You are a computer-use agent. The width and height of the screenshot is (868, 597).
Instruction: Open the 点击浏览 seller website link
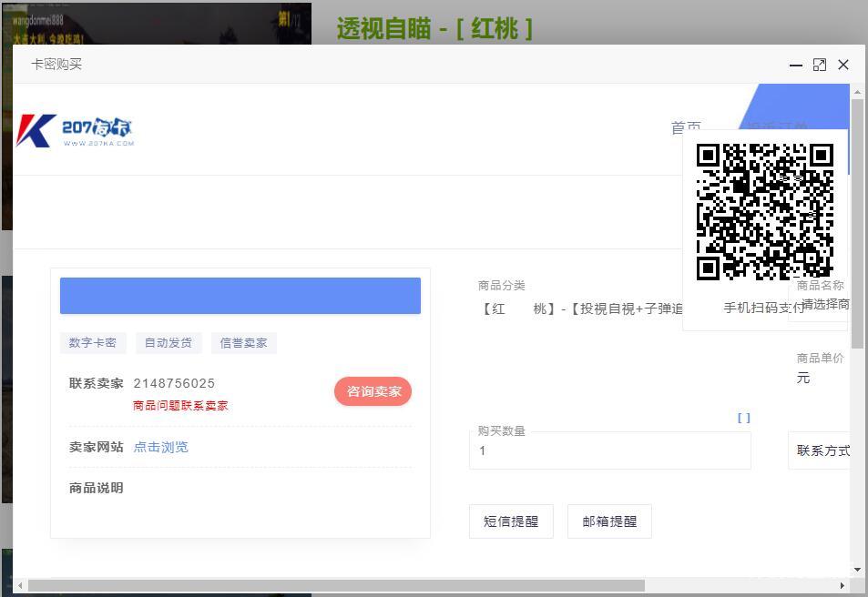click(161, 447)
